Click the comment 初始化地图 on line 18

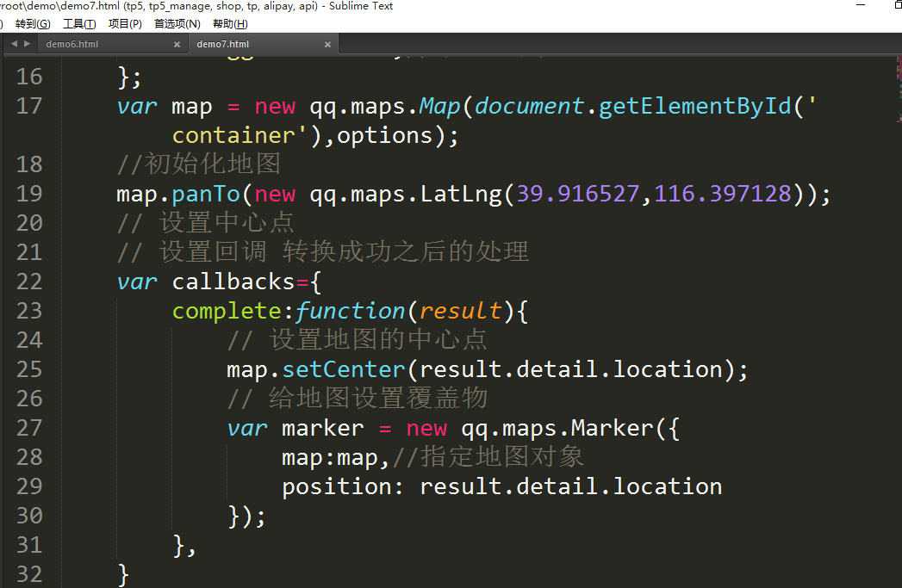212,164
